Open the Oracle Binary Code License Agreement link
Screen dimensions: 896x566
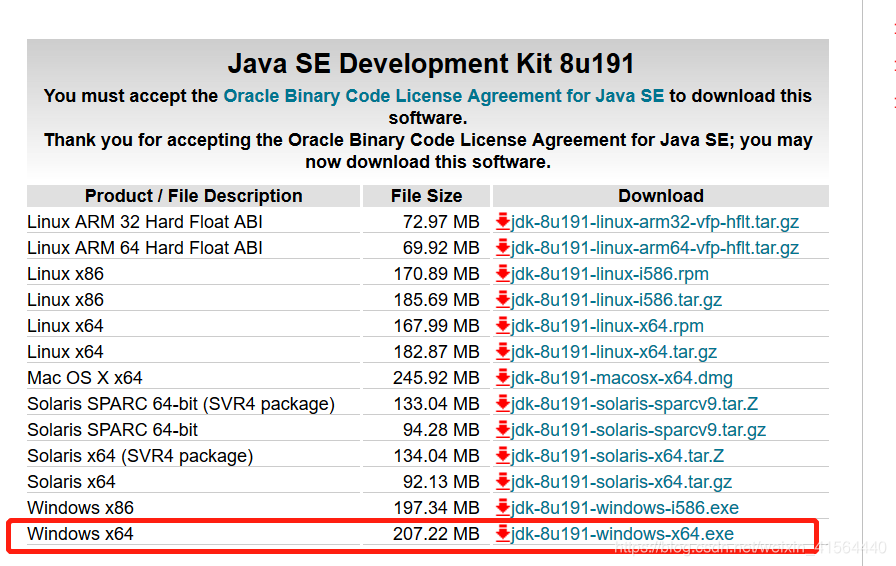pos(443,95)
